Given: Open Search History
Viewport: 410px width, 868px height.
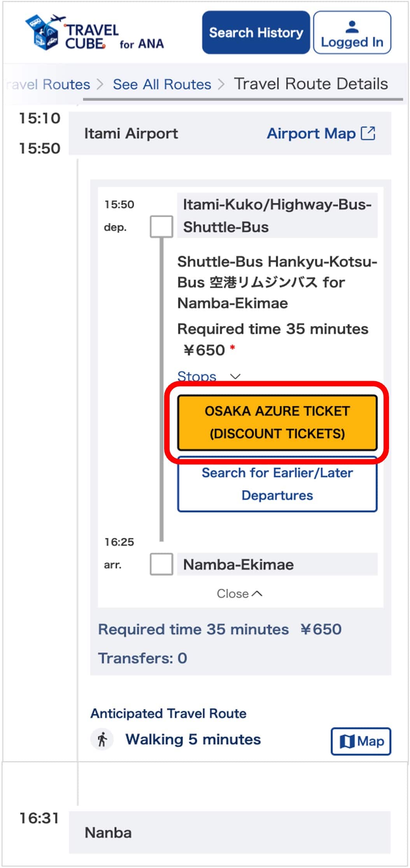Looking at the screenshot, I should tap(256, 33).
